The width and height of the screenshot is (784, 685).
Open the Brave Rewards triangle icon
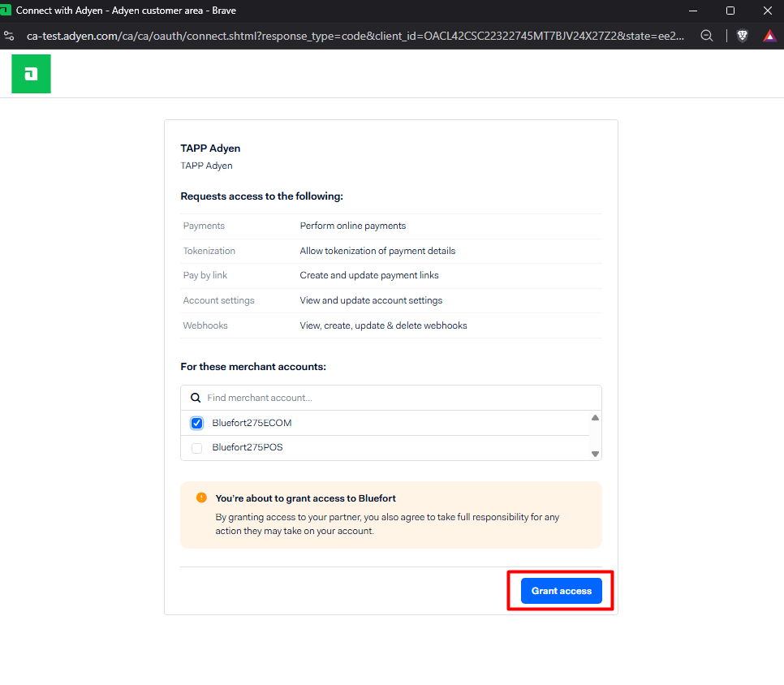(769, 36)
